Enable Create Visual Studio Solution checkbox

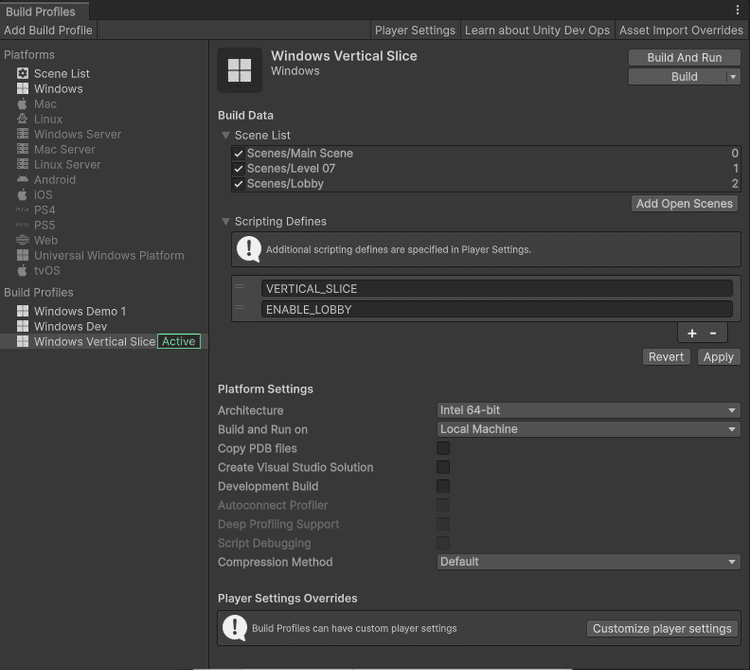point(443,467)
